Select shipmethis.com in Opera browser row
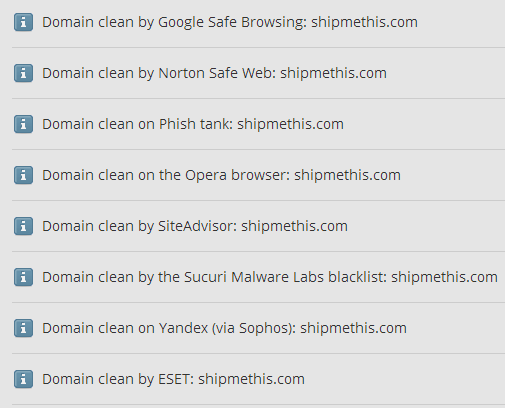 [x=347, y=175]
